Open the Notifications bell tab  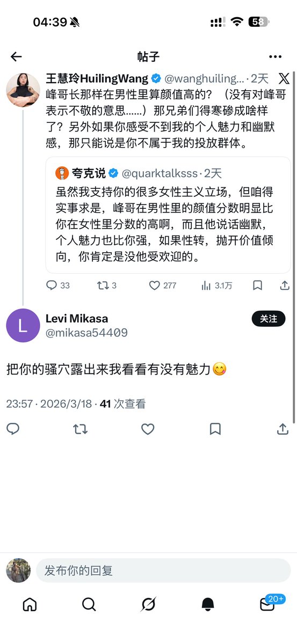tap(208, 604)
